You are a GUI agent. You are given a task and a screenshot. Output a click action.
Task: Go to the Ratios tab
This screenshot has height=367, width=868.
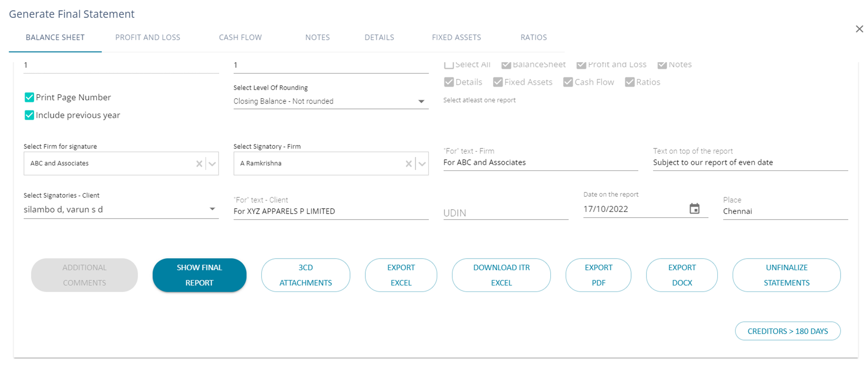tap(533, 37)
